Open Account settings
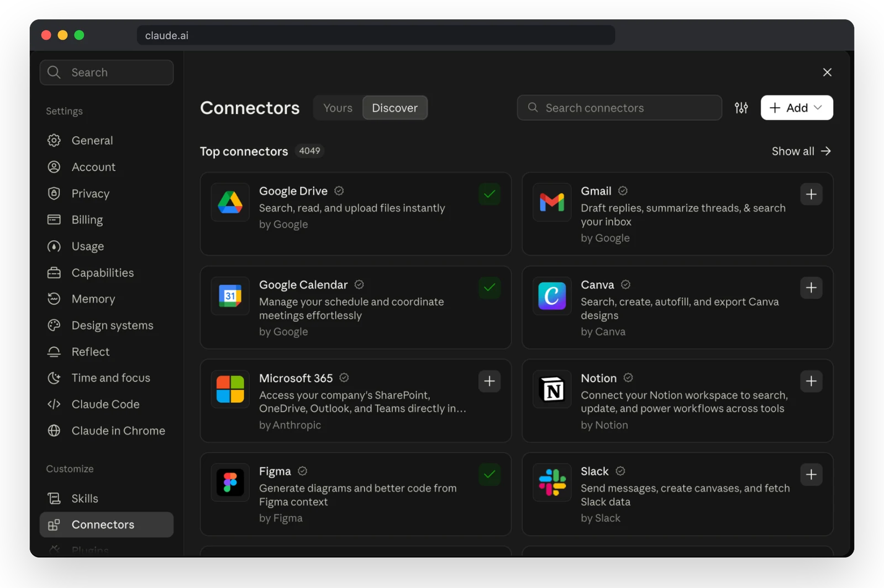884x588 pixels. click(x=106, y=167)
